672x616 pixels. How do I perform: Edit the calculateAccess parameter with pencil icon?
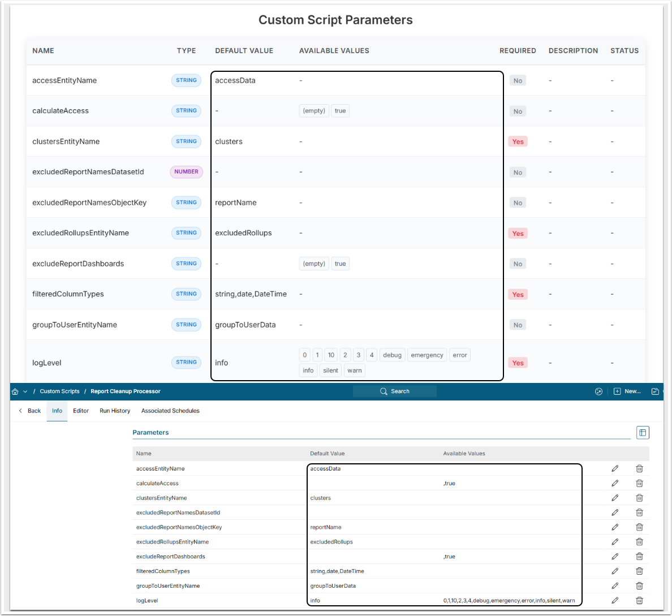coord(615,483)
